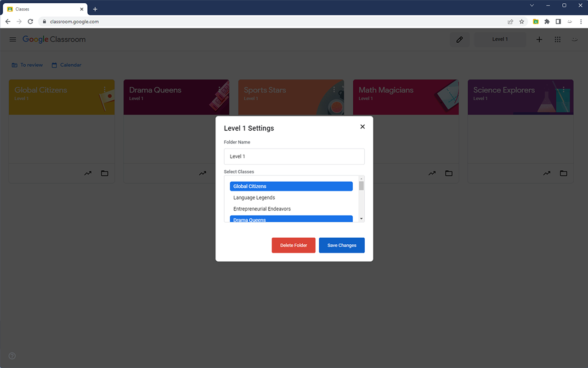Click the help question mark icon
Screen dimensions: 588x368
pos(12,356)
